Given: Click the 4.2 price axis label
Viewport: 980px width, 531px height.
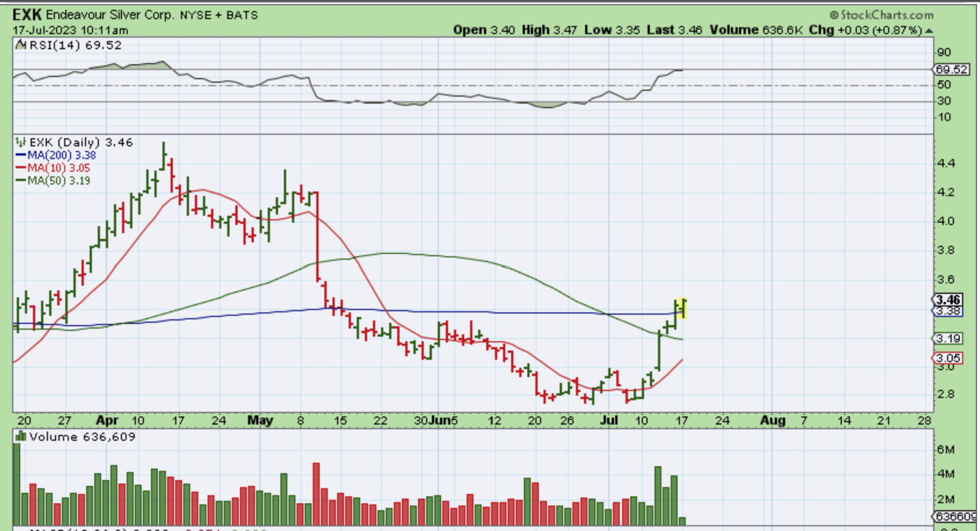Looking at the screenshot, I should (946, 192).
